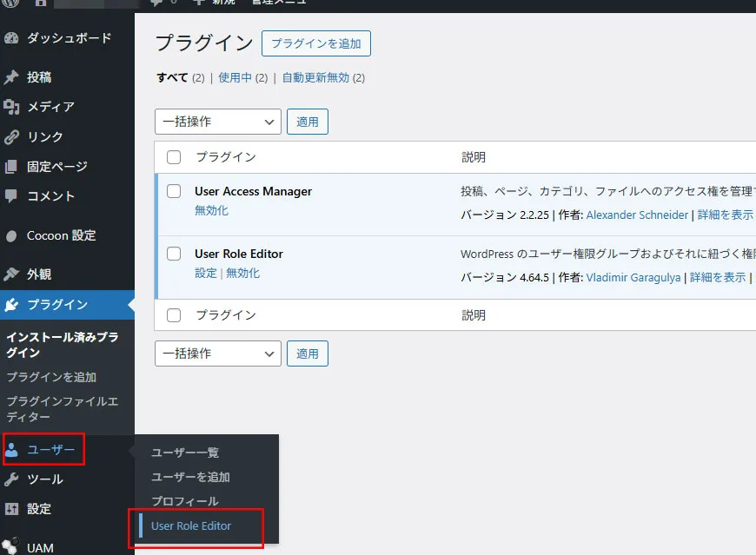
Task: Click the user silhouette icon for ユーザー
Action: pyautogui.click(x=11, y=449)
